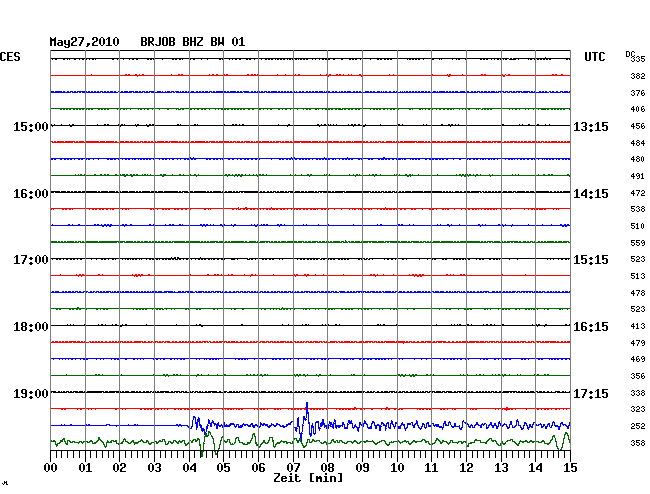The height and width of the screenshot is (494, 650).
Task: Click the DC value "252"
Action: (x=638, y=426)
